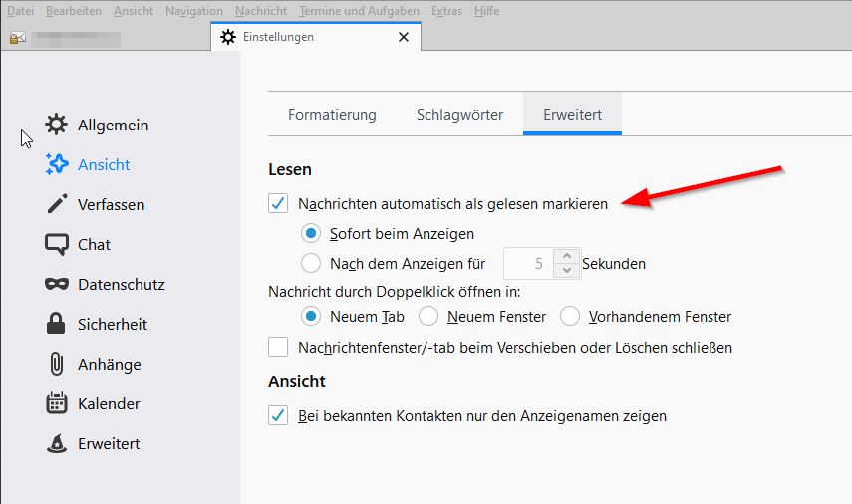The image size is (852, 504).
Task: Open Kalender settings category label
Action: (109, 404)
